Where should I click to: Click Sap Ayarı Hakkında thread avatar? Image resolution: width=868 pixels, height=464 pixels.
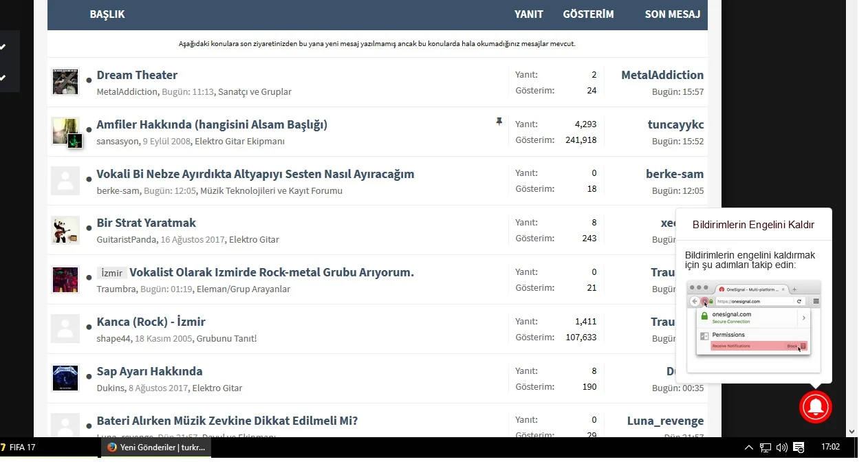click(x=65, y=378)
